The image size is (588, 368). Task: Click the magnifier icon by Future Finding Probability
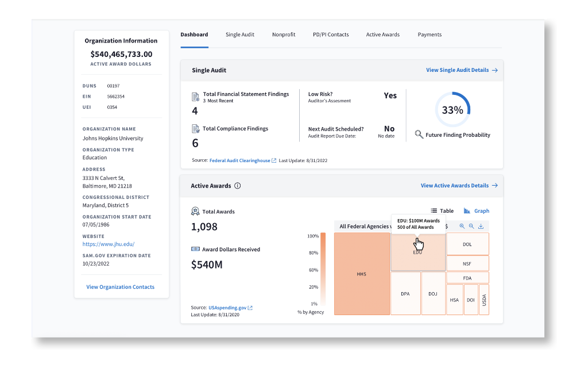point(419,134)
